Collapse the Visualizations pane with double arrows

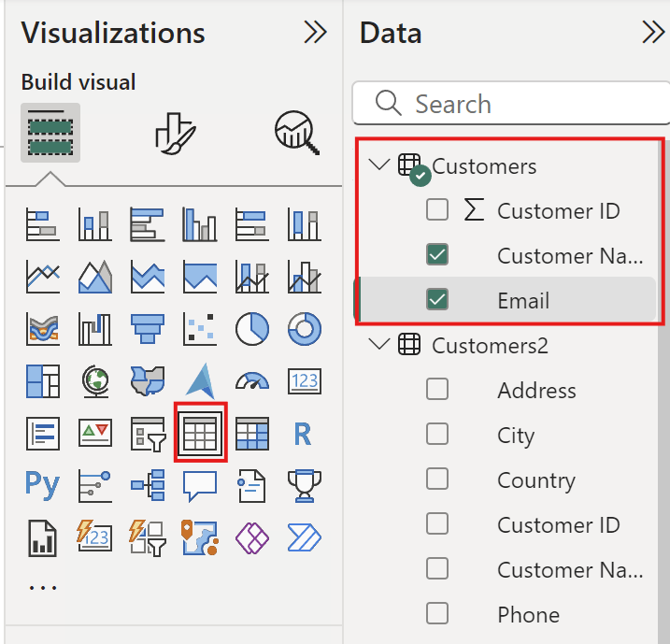pos(316,33)
